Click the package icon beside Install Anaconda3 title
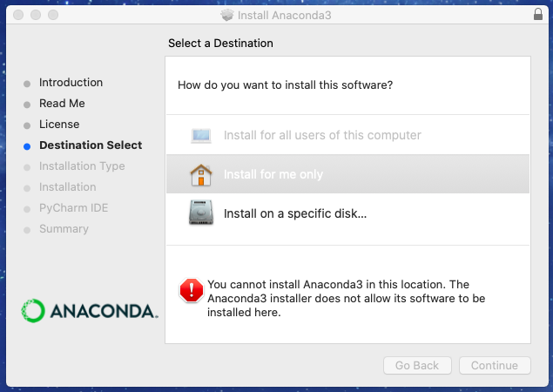This screenshot has width=553, height=392. coord(227,15)
